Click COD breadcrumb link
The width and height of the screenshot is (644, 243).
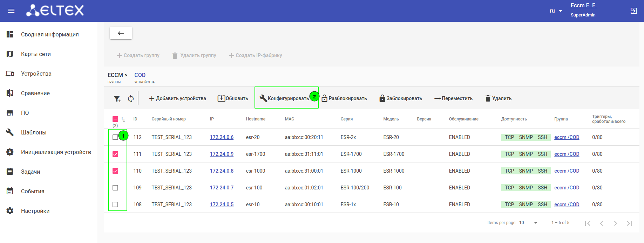pyautogui.click(x=140, y=75)
